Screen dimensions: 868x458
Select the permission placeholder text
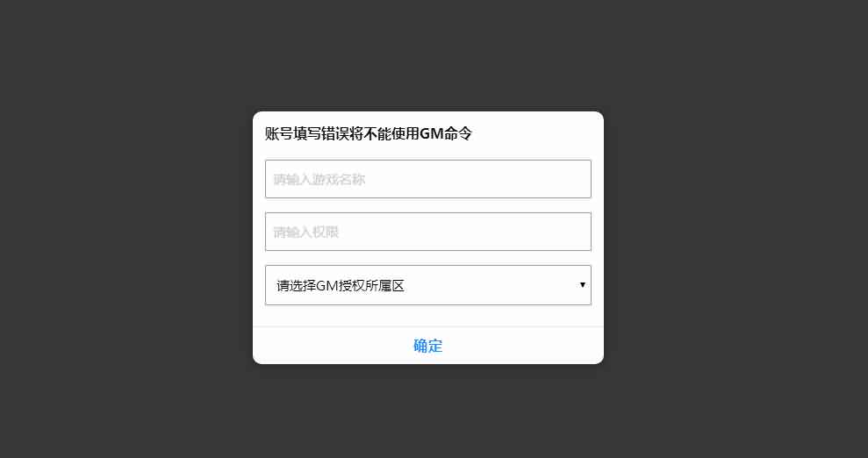[x=306, y=232]
